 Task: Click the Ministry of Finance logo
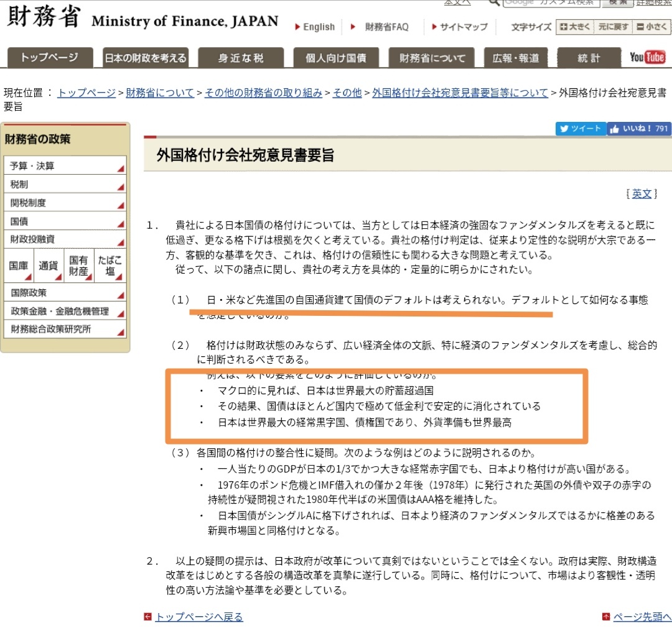[x=142, y=19]
